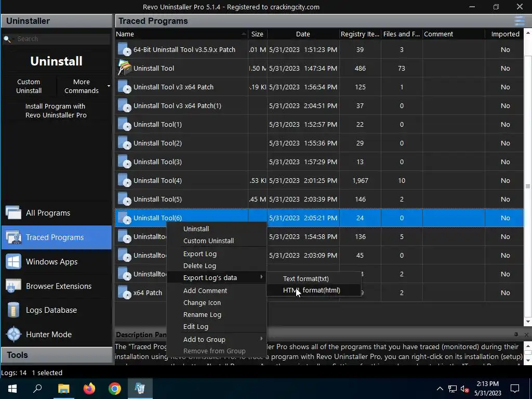Click the registry count 1,967 for Uninstall Tool(4)
532x399 pixels.
(360, 180)
